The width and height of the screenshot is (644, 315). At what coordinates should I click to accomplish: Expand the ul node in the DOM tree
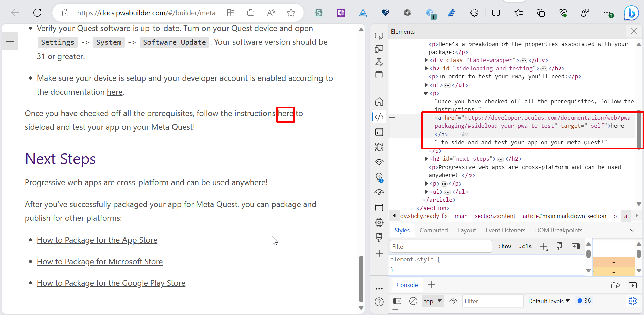[425, 85]
